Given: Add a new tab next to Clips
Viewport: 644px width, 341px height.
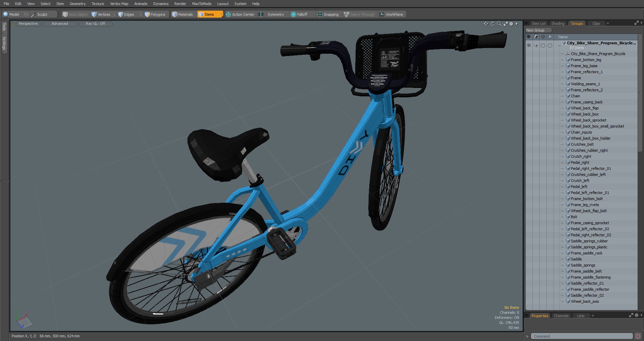Looking at the screenshot, I should point(608,23).
